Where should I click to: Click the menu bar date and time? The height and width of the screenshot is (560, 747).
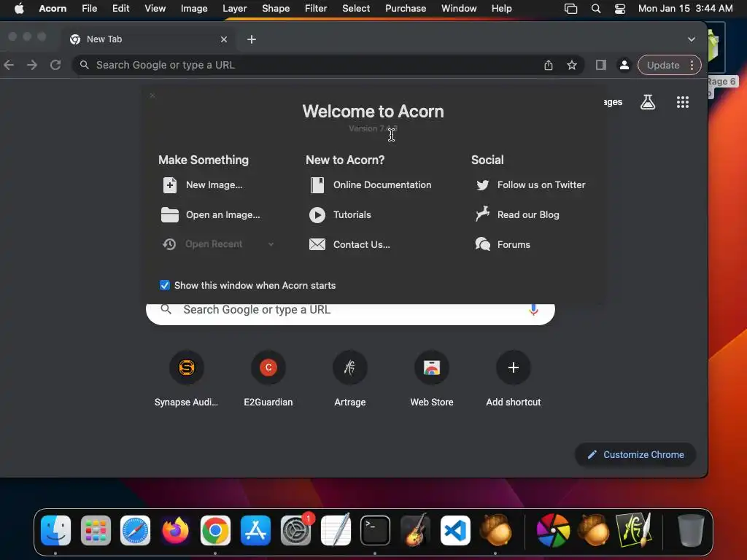(x=685, y=9)
